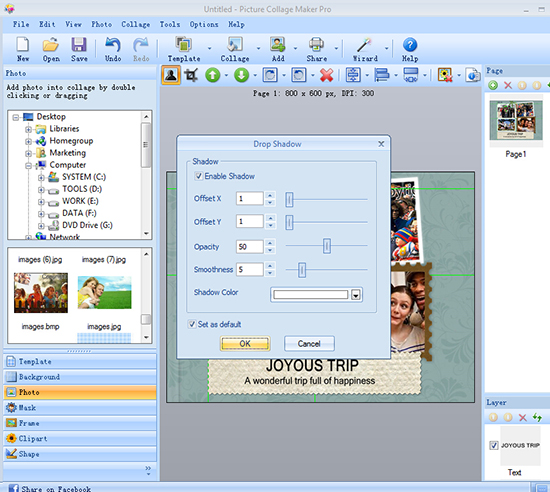Open the Options menu
This screenshot has height=492, width=550.
click(204, 24)
